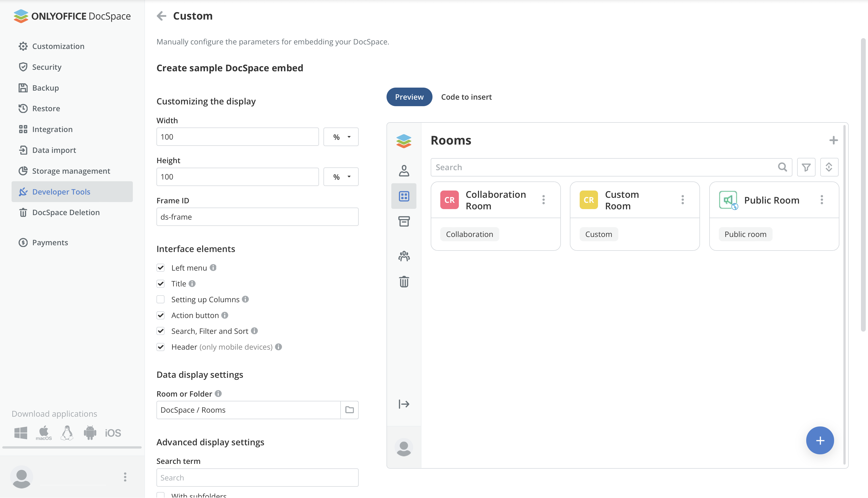Expand preview menu with the arrow icon
Screen dimensions: 868x498
click(404, 404)
